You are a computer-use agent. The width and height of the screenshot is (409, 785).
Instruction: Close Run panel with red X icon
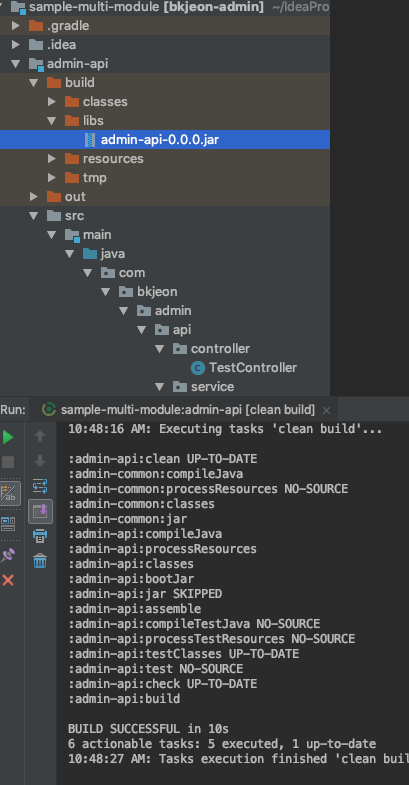coord(8,580)
